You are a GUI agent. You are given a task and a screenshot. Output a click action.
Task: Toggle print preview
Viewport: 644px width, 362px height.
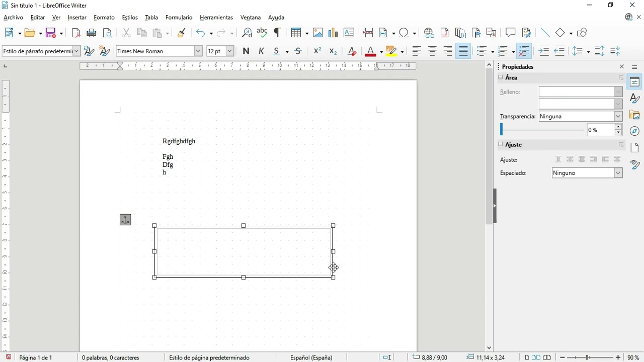(x=107, y=33)
